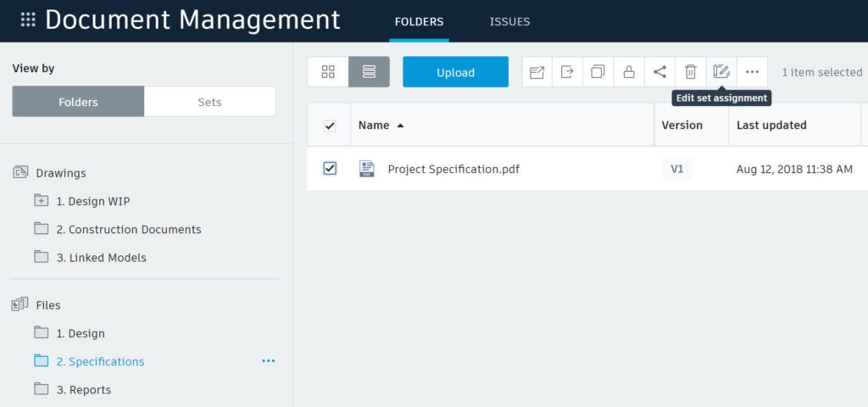The image size is (868, 407).
Task: Delete the selected file with trash icon
Action: point(690,72)
